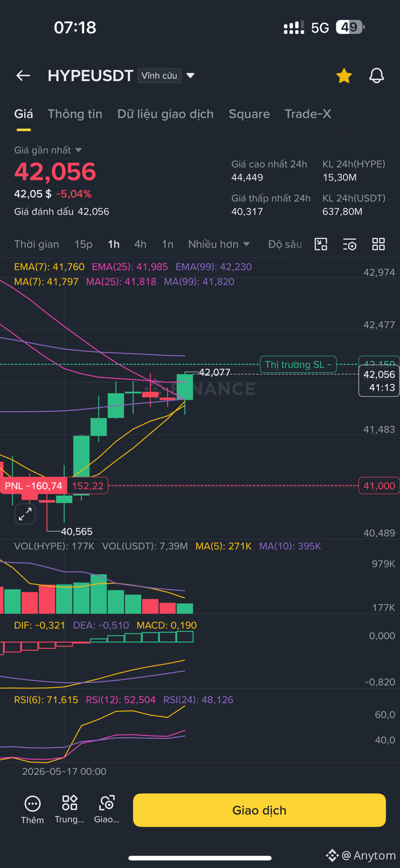
Task: Tap the back arrow icon
Action: [23, 75]
